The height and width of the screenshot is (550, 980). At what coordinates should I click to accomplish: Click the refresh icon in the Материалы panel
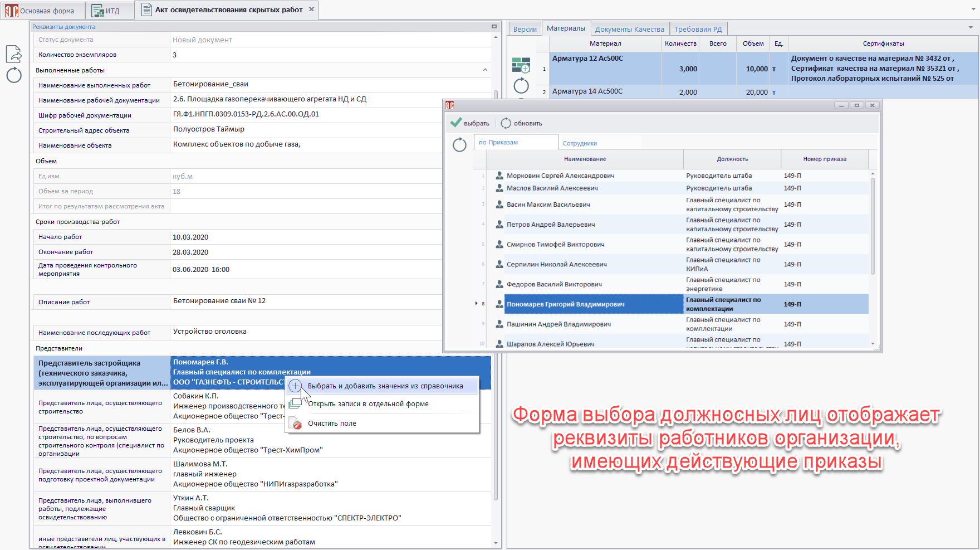[x=521, y=85]
